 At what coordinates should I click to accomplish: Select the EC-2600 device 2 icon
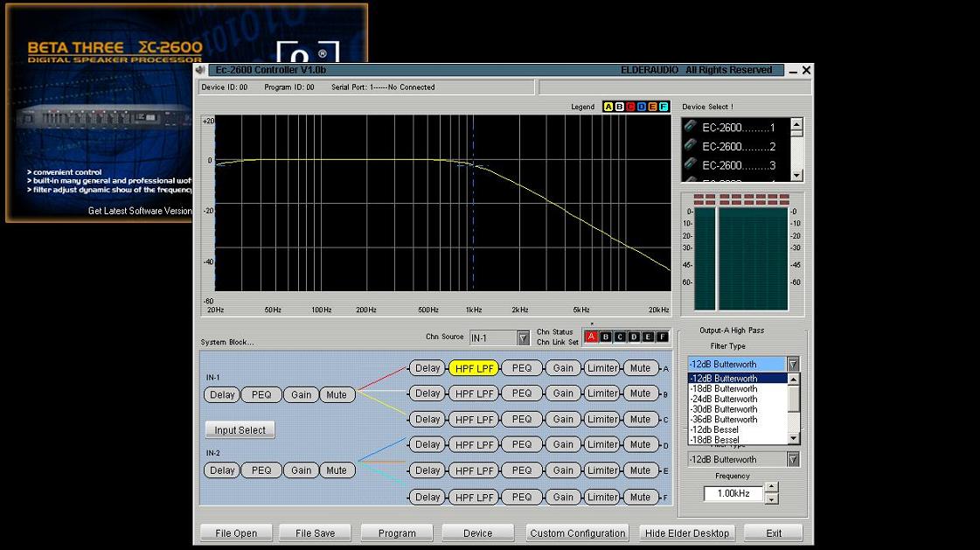[x=691, y=145]
